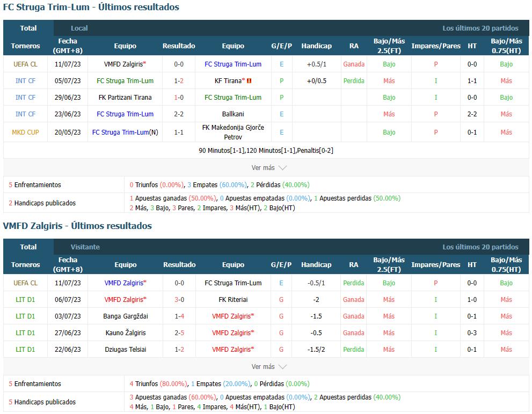Click the 2-5 result in Kauno Žalgiris row
The width and height of the screenshot is (532, 414).
point(179,332)
